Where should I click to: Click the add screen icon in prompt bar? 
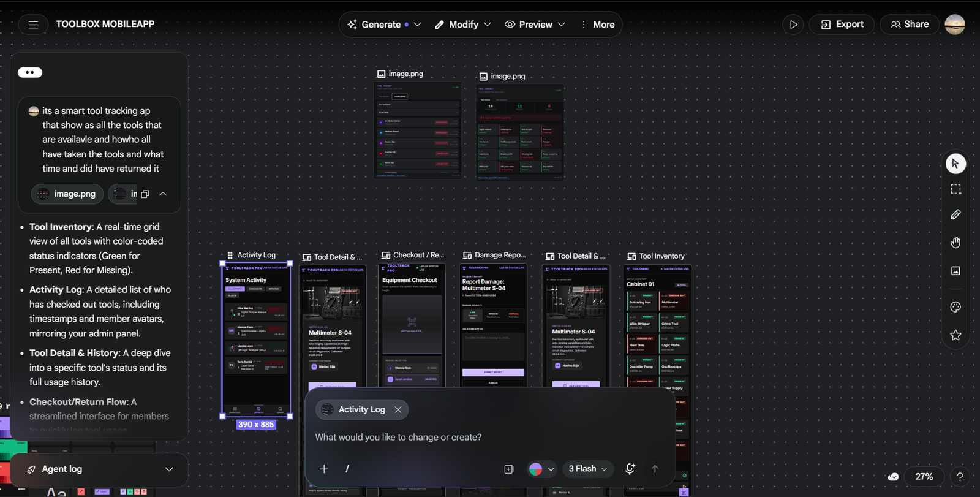[509, 469]
